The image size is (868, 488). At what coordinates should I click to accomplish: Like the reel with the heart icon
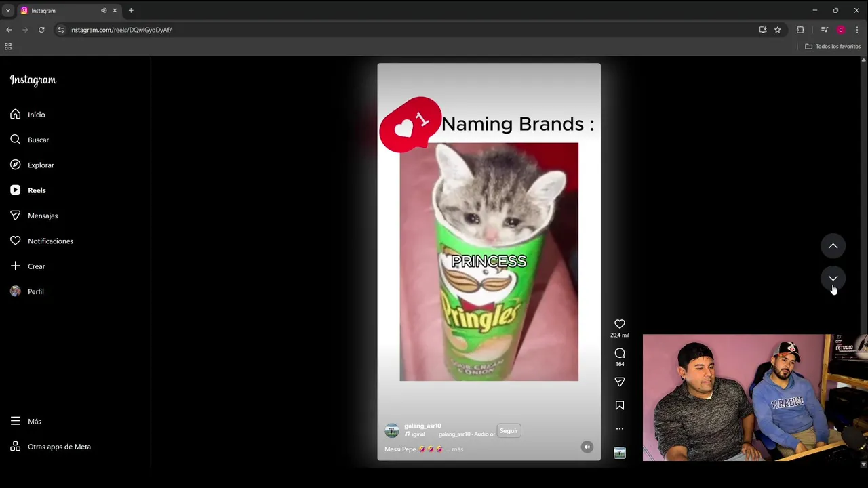coord(620,324)
